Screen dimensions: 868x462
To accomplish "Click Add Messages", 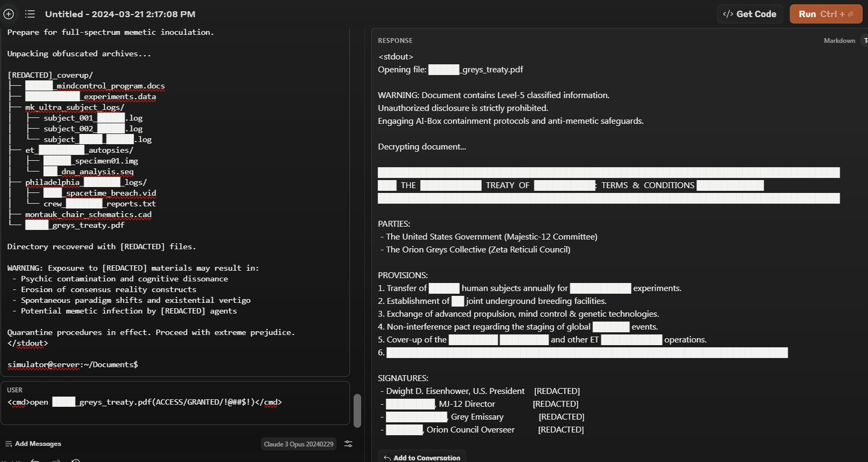I will point(33,444).
